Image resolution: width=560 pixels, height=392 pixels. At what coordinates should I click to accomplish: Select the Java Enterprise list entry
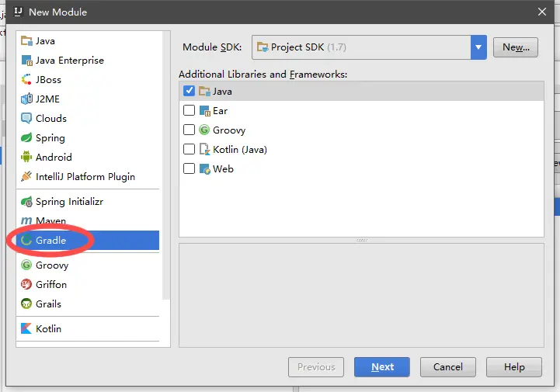[89, 61]
